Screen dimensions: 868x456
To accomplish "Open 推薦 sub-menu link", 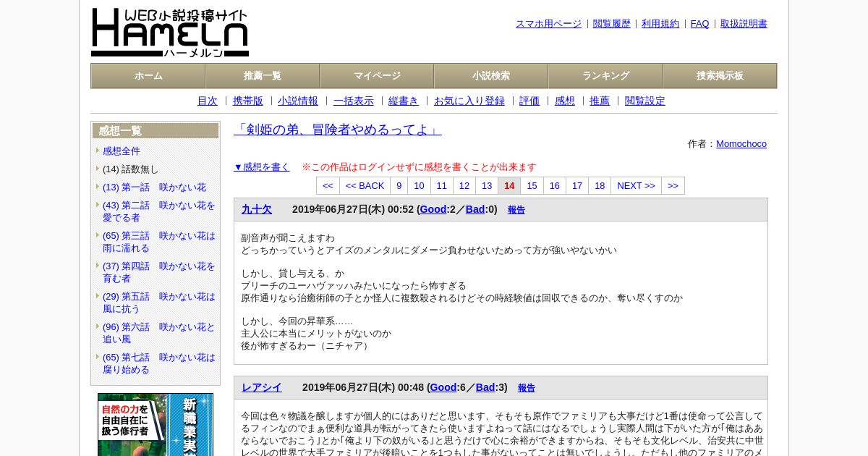I will (x=600, y=101).
